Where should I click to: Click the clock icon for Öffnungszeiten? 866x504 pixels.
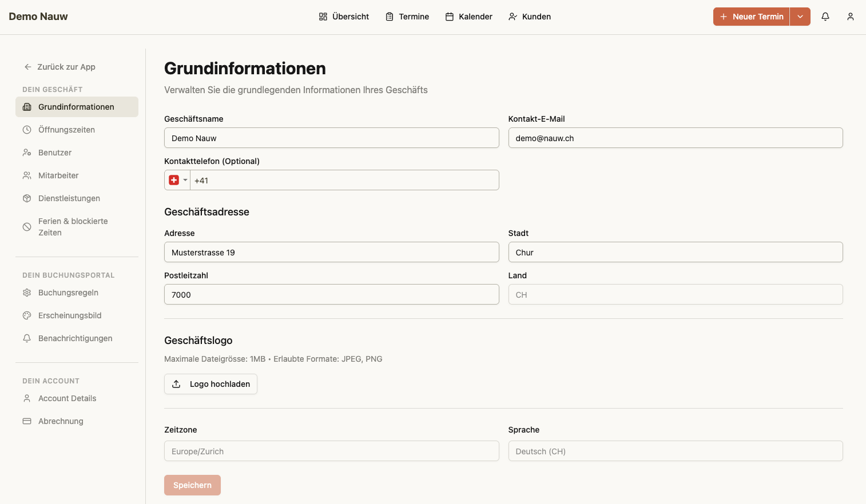[x=27, y=130]
